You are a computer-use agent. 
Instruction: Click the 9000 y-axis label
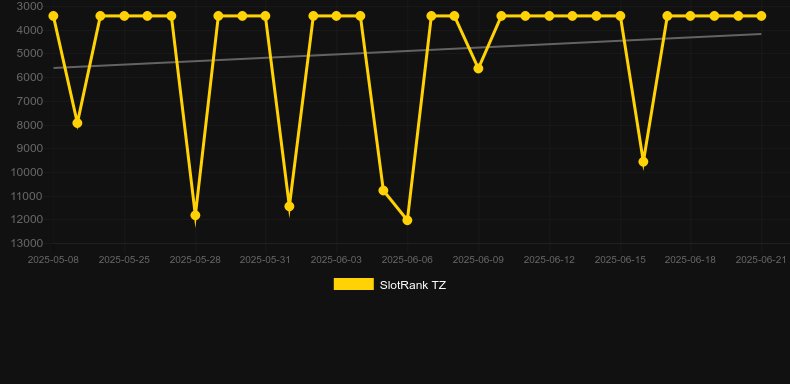click(30, 148)
